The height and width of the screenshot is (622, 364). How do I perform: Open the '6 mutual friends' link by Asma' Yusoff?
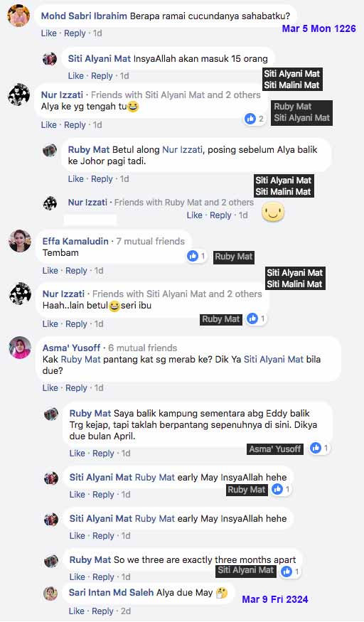point(143,348)
